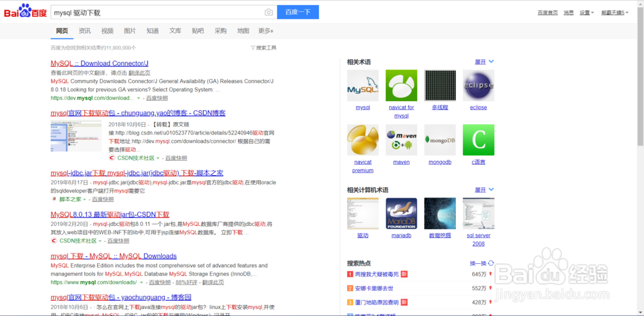Open dropdown beside CSDN技术社区 in second result

[x=158, y=158]
